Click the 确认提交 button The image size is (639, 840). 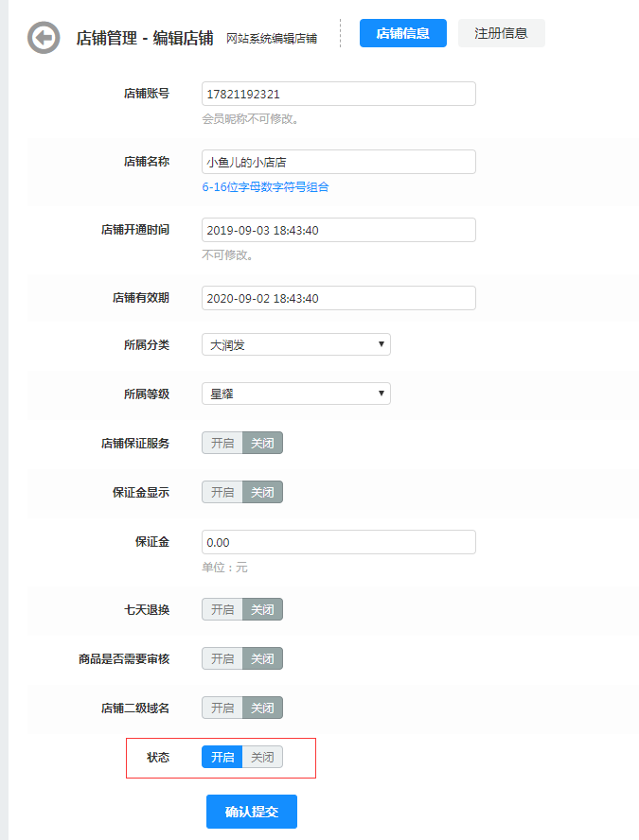click(x=251, y=812)
